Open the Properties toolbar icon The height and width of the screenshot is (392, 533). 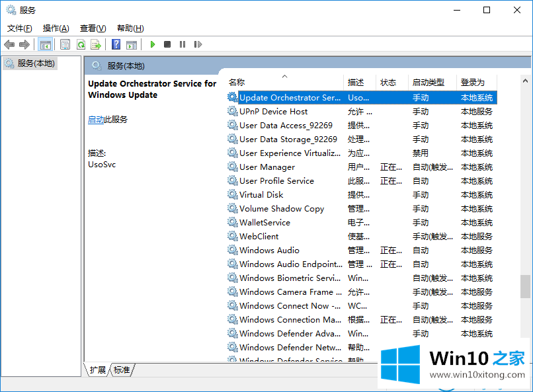point(65,44)
